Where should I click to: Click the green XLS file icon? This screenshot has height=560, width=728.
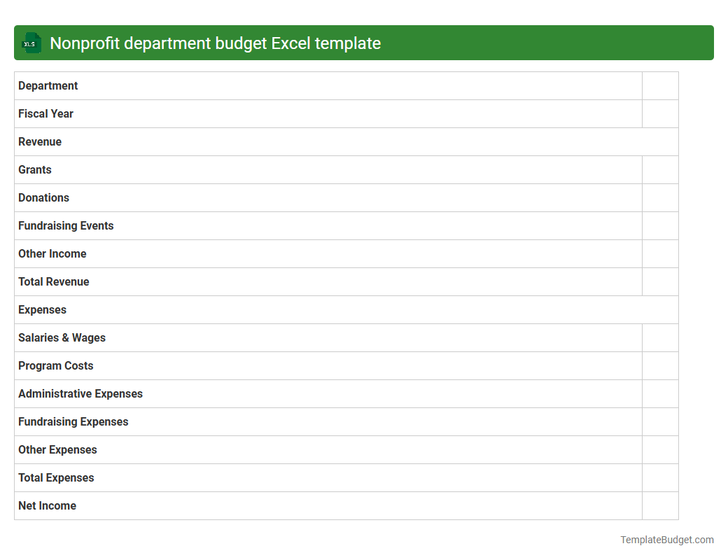tap(31, 43)
